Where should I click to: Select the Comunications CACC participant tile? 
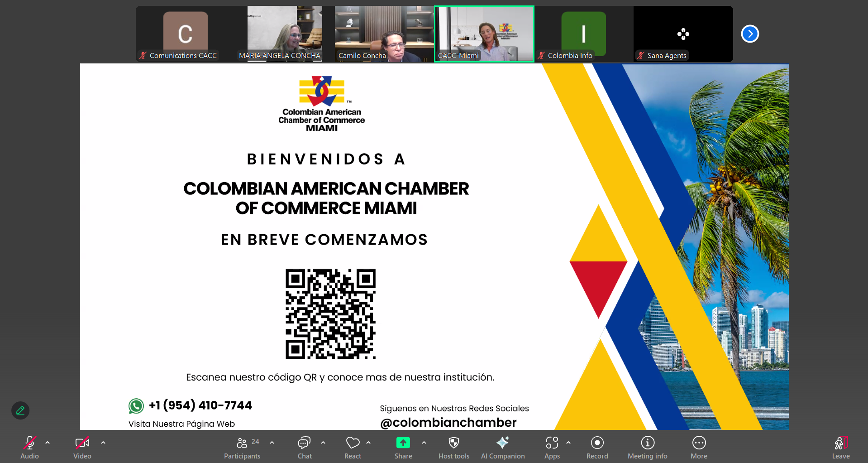tap(186, 34)
